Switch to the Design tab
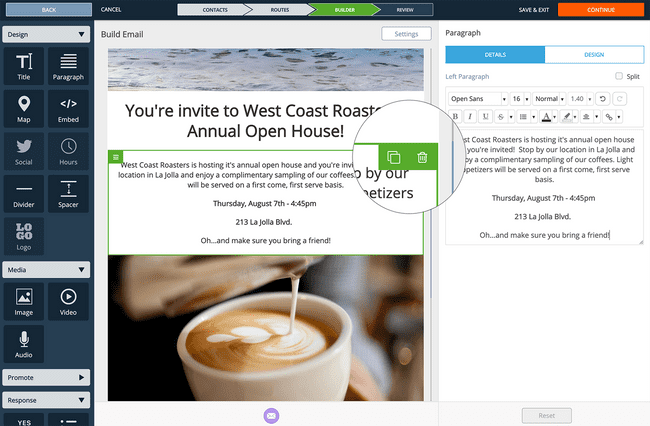The height and width of the screenshot is (426, 650). [x=594, y=55]
